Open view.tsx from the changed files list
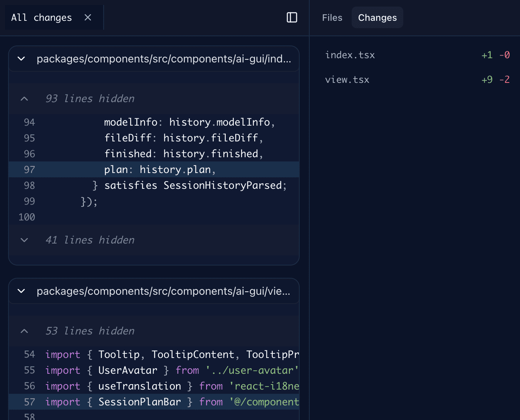The width and height of the screenshot is (520, 420). 347,79
